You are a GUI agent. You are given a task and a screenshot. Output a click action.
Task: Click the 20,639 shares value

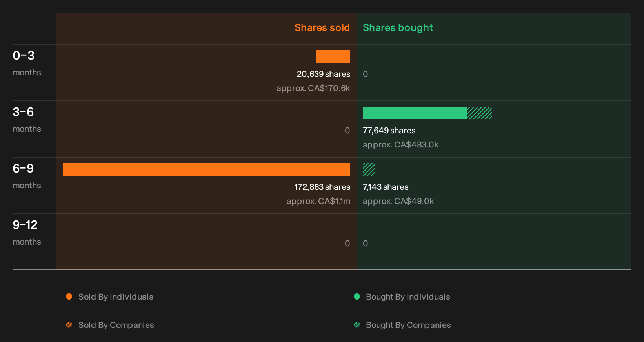click(324, 74)
